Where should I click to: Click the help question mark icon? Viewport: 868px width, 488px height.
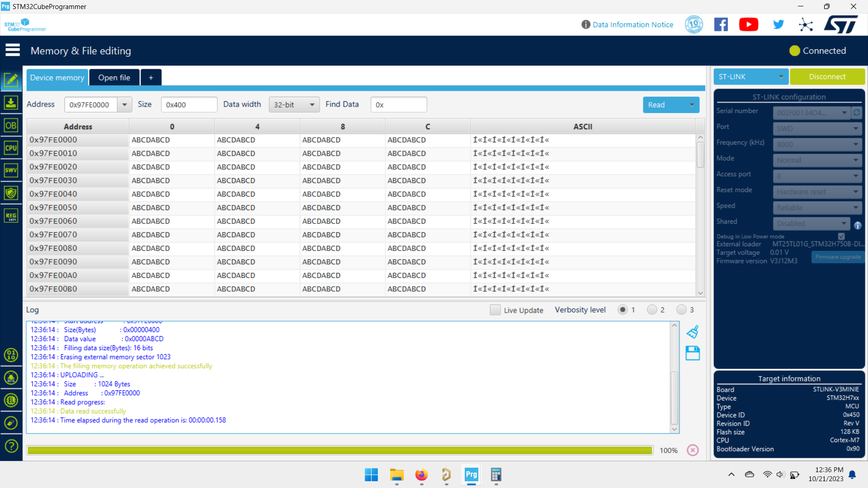[x=11, y=446]
